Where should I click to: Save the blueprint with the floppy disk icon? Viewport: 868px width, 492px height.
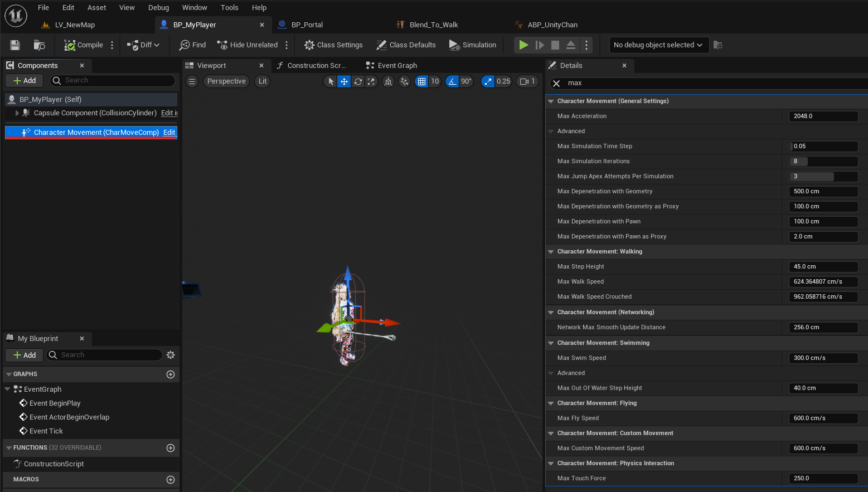pyautogui.click(x=15, y=45)
